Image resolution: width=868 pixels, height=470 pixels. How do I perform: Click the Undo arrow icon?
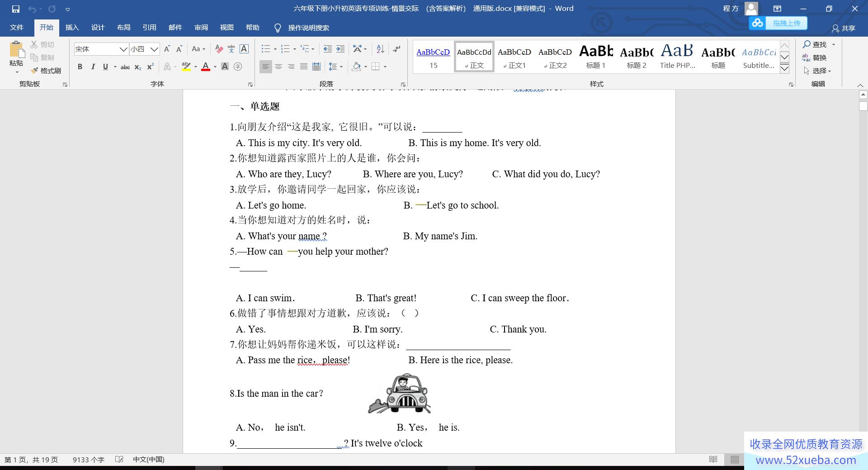[x=32, y=9]
